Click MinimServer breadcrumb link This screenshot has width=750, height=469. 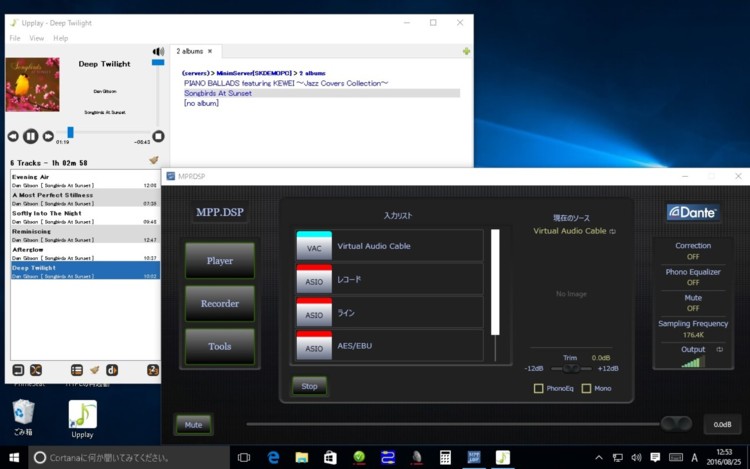(254, 73)
